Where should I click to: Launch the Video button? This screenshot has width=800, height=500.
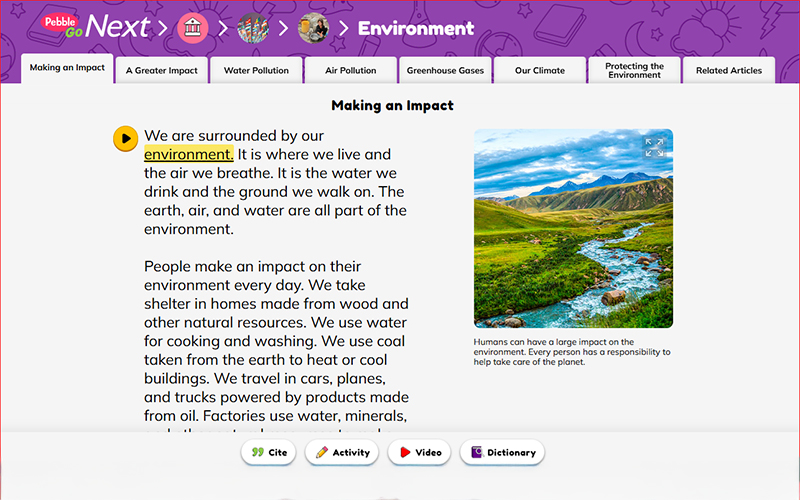click(x=419, y=452)
